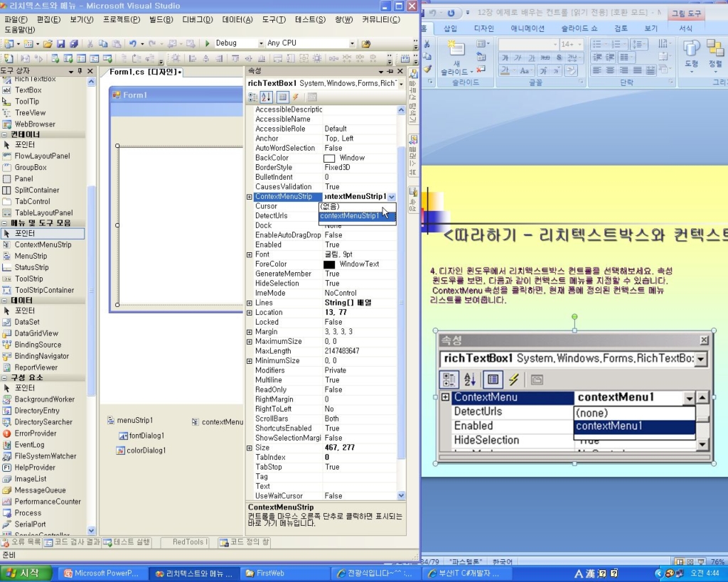Show the Properties list button in properties panel
The height and width of the screenshot is (582, 728).
tap(282, 97)
